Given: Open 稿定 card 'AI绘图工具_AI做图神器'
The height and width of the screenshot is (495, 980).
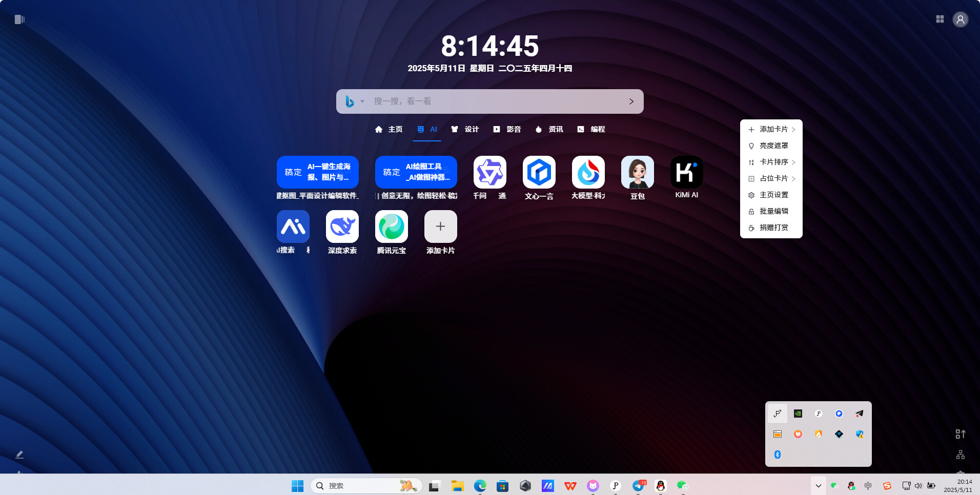Looking at the screenshot, I should pos(416,172).
